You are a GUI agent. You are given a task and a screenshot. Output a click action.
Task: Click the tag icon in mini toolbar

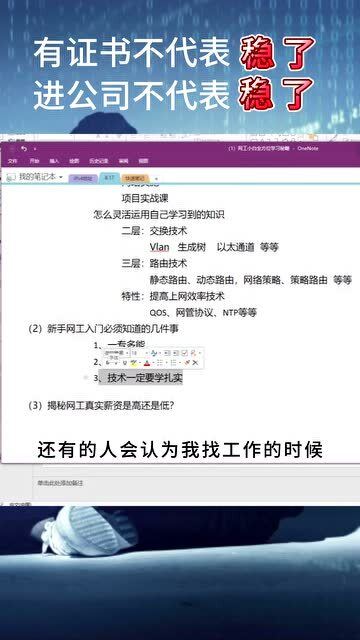[193, 353]
